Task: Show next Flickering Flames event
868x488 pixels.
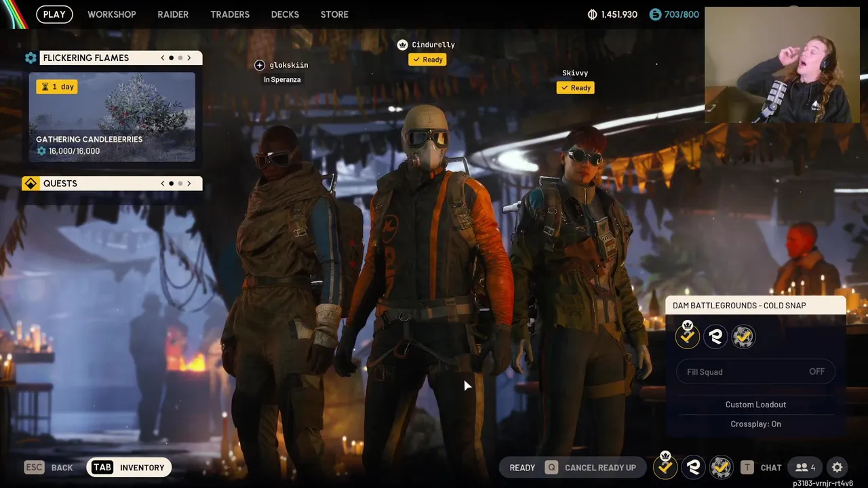Action: (189, 58)
